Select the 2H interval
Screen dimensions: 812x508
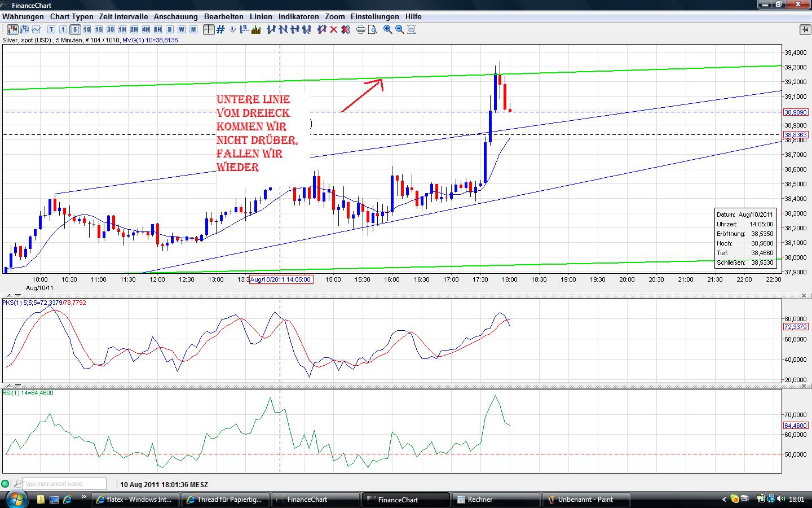tap(134, 29)
